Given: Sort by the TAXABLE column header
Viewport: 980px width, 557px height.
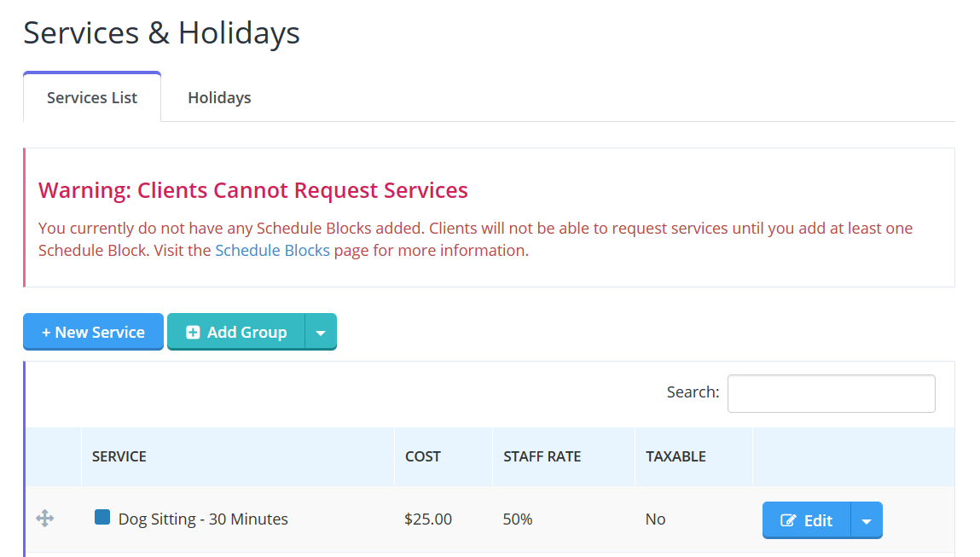Looking at the screenshot, I should (676, 456).
